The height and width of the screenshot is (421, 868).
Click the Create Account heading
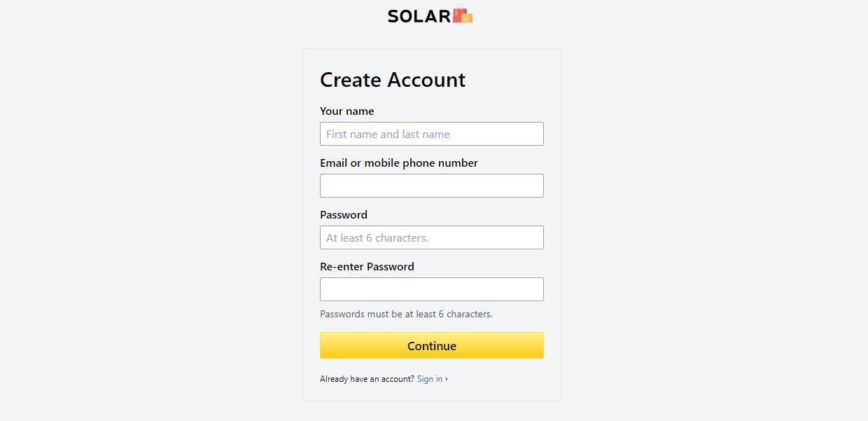393,80
